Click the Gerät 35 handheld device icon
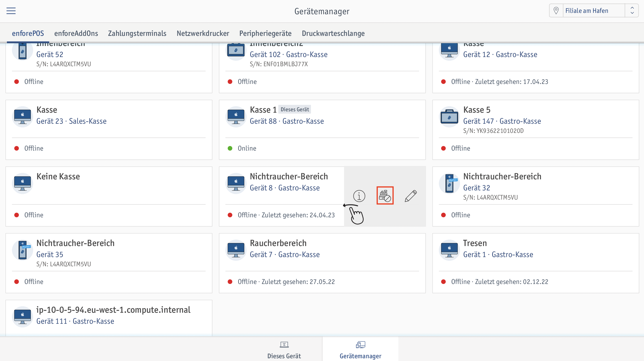644x361 pixels. click(23, 250)
